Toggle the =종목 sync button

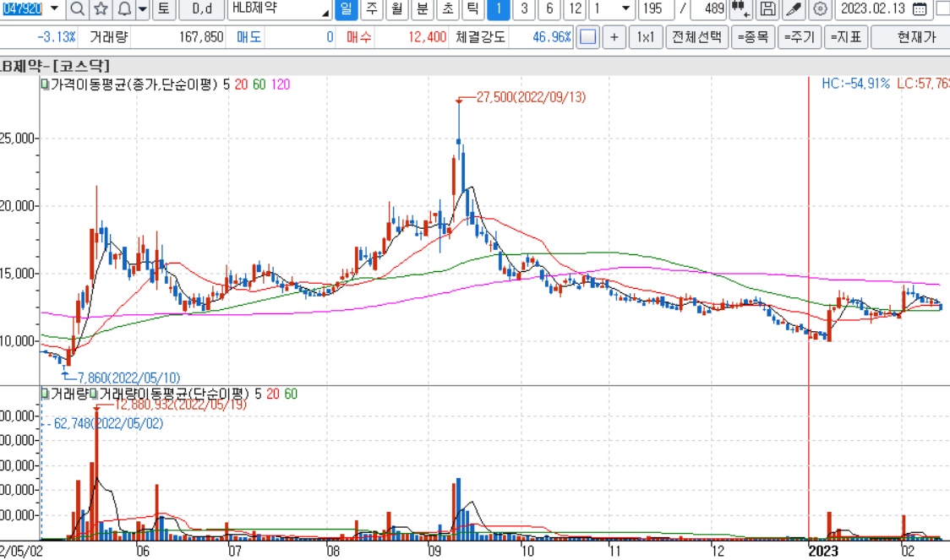pyautogui.click(x=752, y=37)
